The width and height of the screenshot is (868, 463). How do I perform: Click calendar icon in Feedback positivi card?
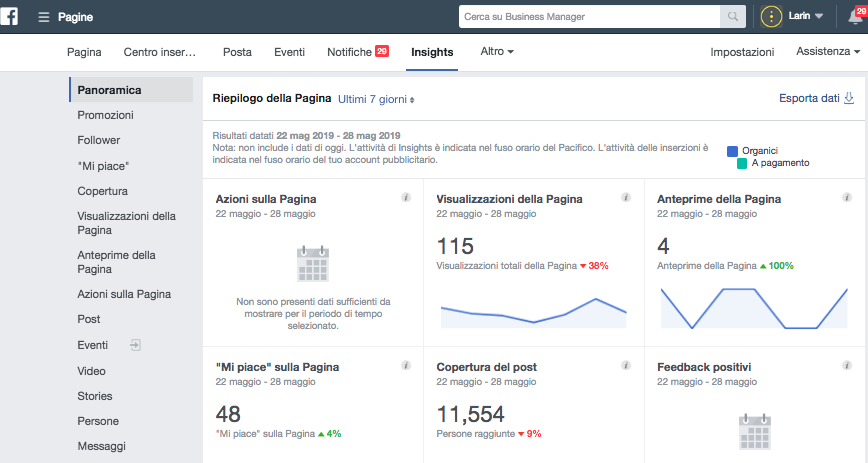(x=755, y=431)
